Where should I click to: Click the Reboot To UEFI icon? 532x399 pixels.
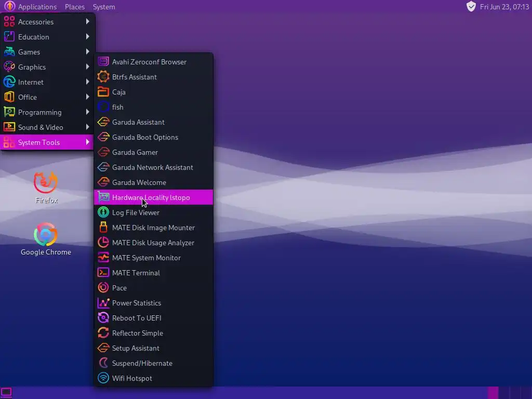click(x=103, y=318)
